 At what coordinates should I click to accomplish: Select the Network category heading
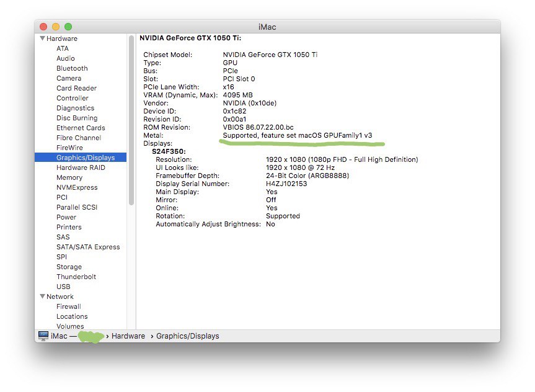click(60, 296)
